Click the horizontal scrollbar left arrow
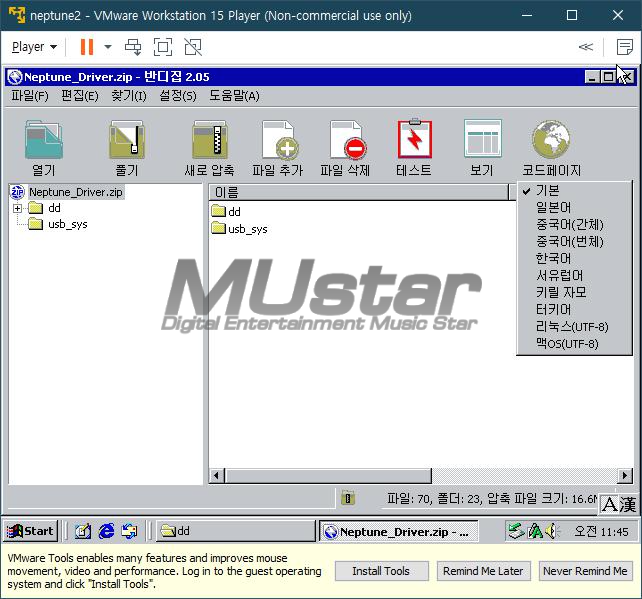 tap(216, 476)
